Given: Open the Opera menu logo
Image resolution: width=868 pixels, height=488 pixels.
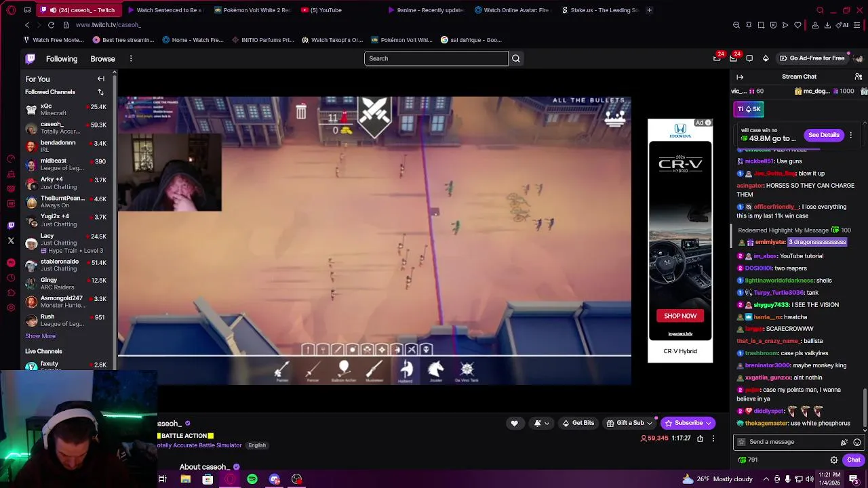Looking at the screenshot, I should click(11, 10).
